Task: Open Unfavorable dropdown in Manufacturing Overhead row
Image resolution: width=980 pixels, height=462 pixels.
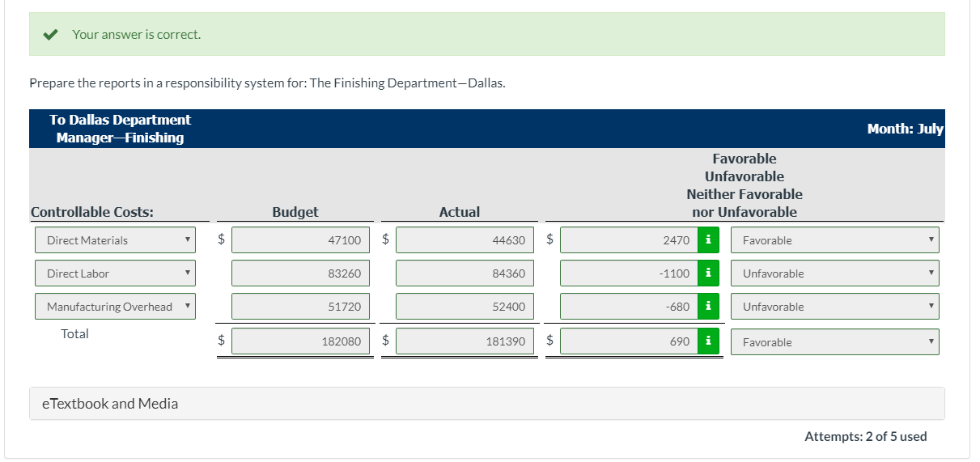Action: pyautogui.click(x=835, y=307)
